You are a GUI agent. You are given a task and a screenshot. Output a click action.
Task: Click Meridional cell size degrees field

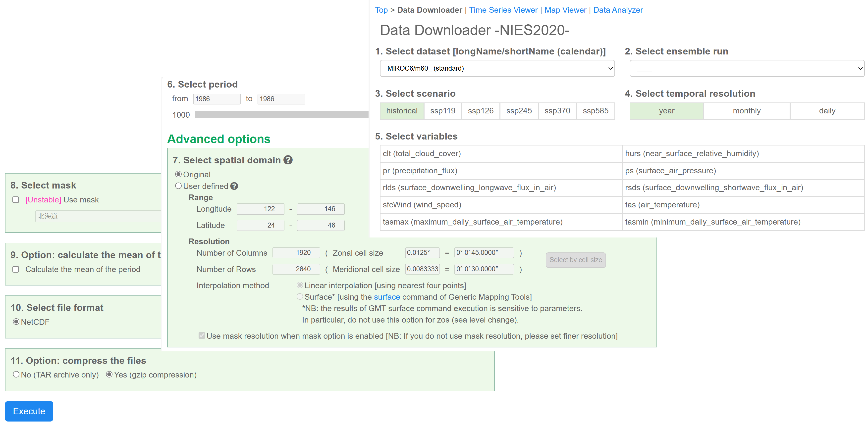tap(422, 269)
